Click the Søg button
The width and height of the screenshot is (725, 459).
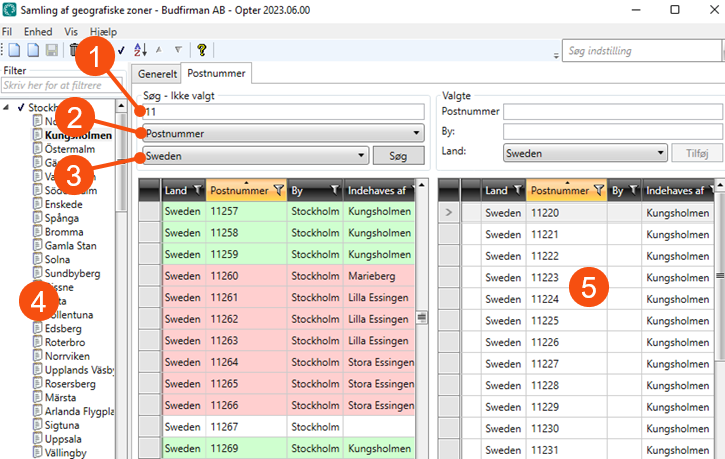click(x=399, y=156)
